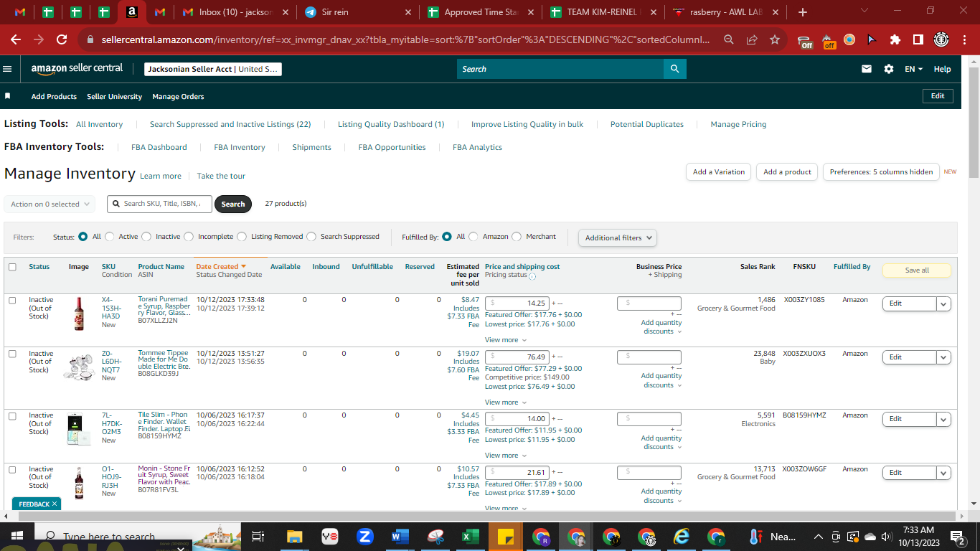
Task: Select the Active status filter radio
Action: click(110, 237)
